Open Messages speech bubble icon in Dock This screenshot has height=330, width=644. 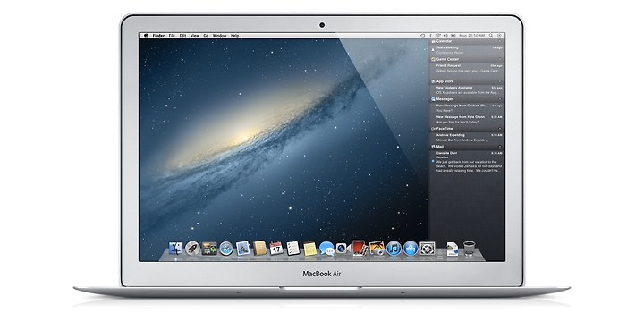(326, 248)
